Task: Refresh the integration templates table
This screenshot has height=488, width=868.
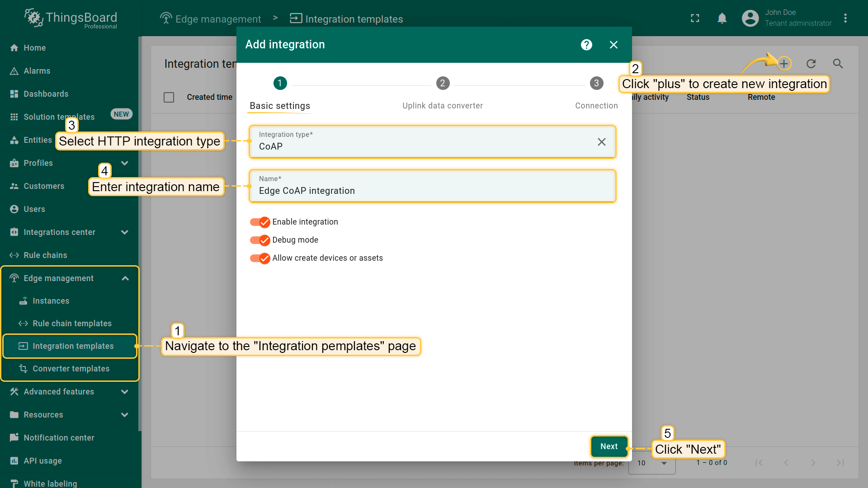Action: coord(811,64)
